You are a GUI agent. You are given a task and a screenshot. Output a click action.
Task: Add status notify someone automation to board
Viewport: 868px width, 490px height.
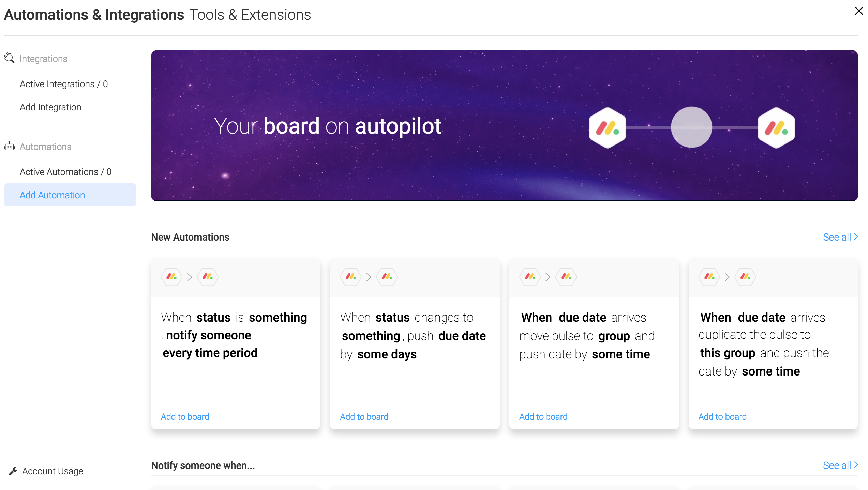[185, 416]
